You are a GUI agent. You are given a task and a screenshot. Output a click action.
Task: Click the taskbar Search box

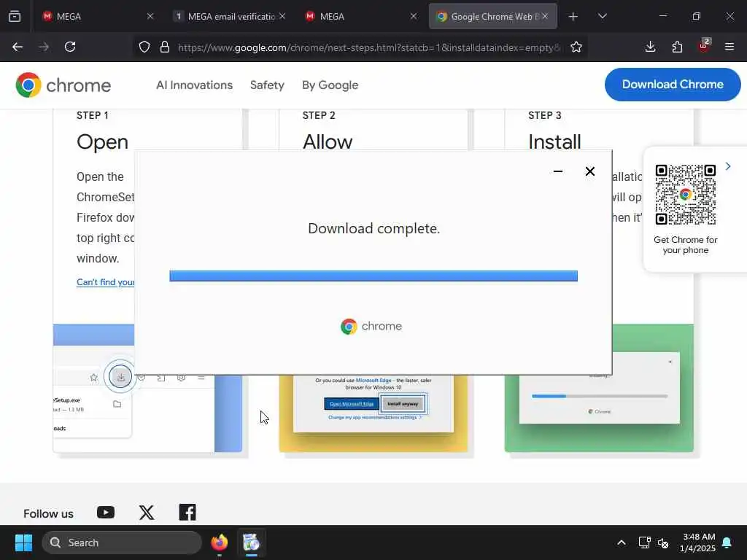tap(122, 542)
